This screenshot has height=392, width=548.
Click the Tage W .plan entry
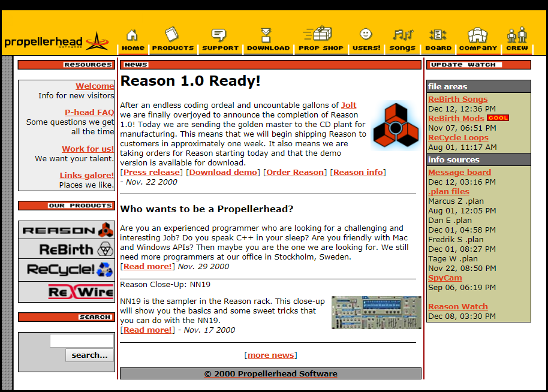click(453, 259)
